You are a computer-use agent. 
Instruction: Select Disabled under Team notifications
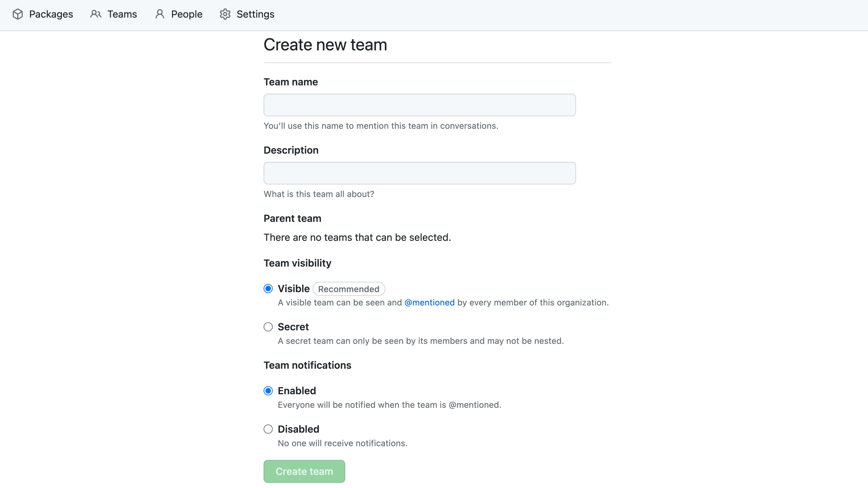coord(268,429)
